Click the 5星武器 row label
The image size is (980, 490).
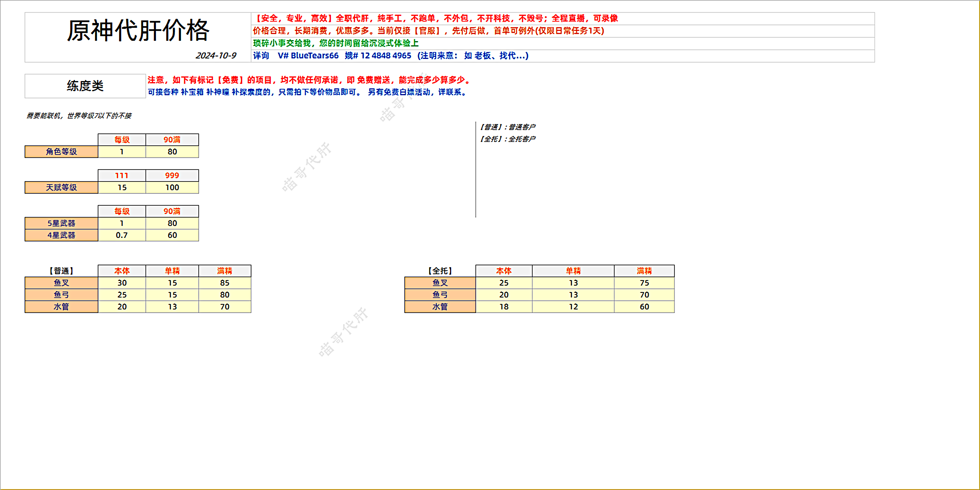[61, 223]
